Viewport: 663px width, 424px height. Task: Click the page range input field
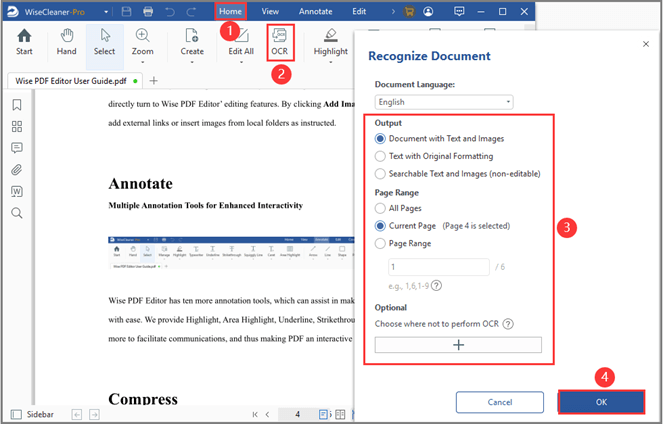[439, 267]
